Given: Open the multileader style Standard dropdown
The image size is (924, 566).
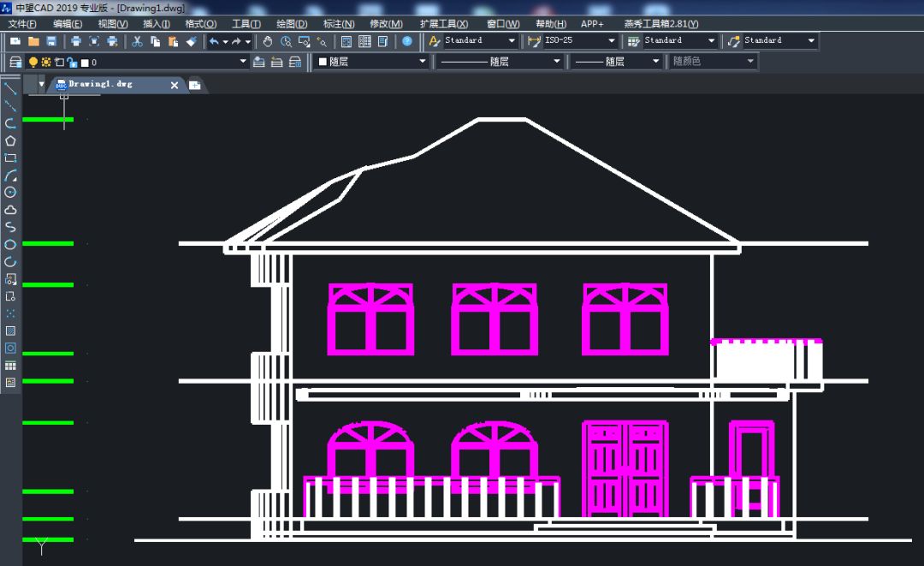Looking at the screenshot, I should pyautogui.click(x=811, y=41).
